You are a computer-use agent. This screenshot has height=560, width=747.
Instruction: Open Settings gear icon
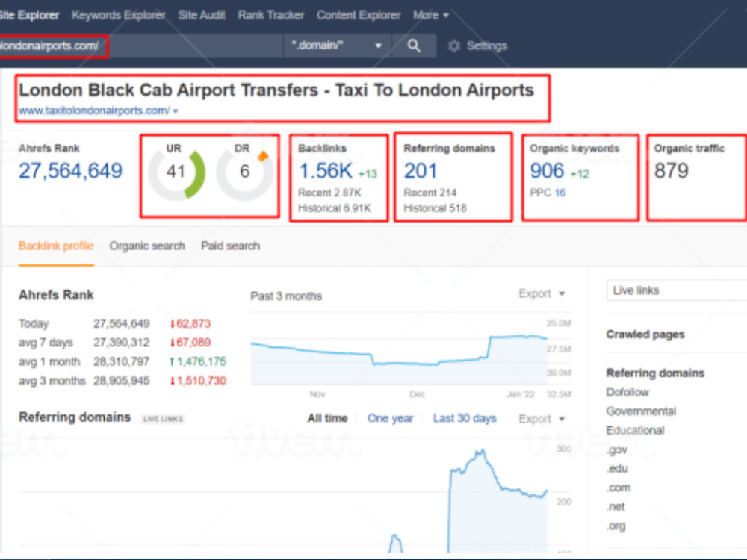454,46
